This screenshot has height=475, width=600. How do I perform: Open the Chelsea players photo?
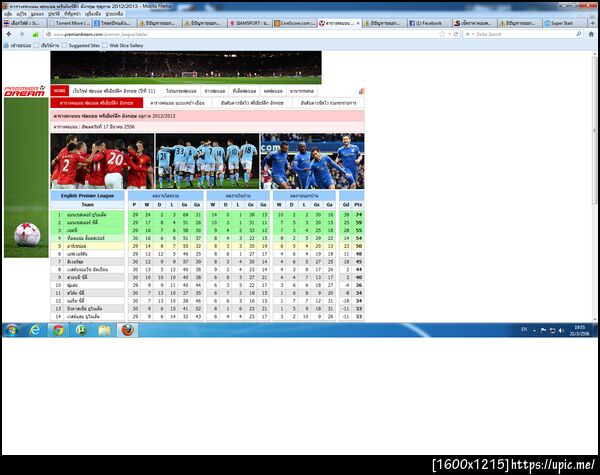point(313,161)
